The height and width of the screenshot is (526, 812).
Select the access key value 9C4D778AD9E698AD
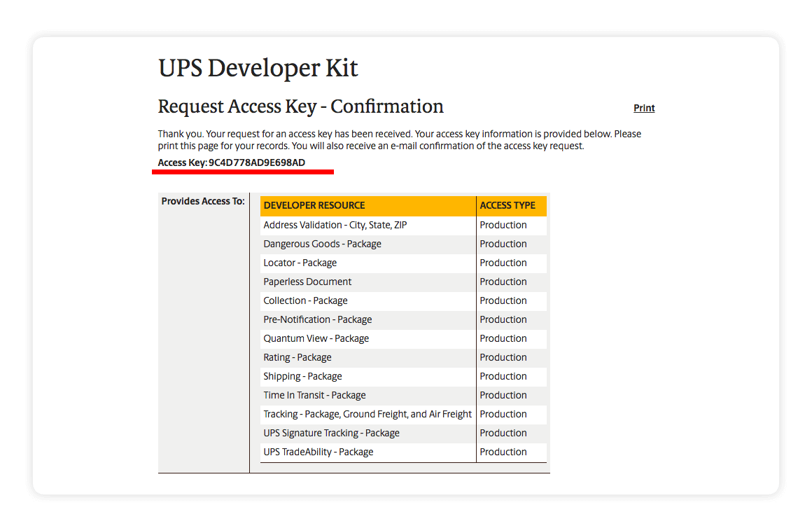(257, 162)
